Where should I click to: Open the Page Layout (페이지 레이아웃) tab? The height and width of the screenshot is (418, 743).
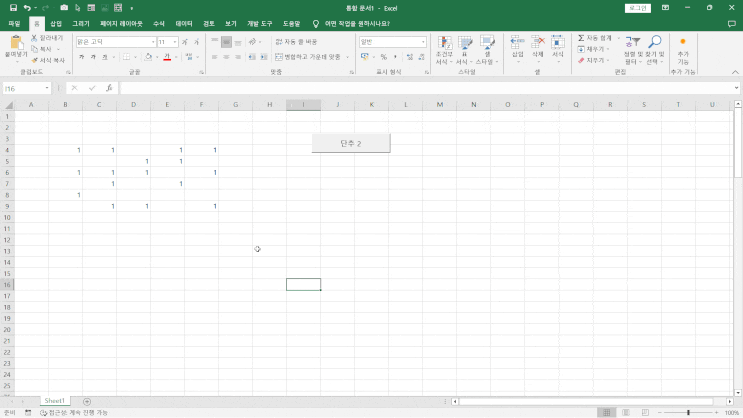tap(121, 24)
